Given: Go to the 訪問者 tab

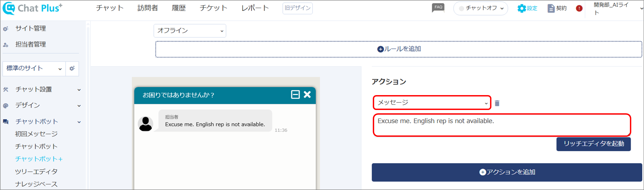Looking at the screenshot, I should click(148, 8).
